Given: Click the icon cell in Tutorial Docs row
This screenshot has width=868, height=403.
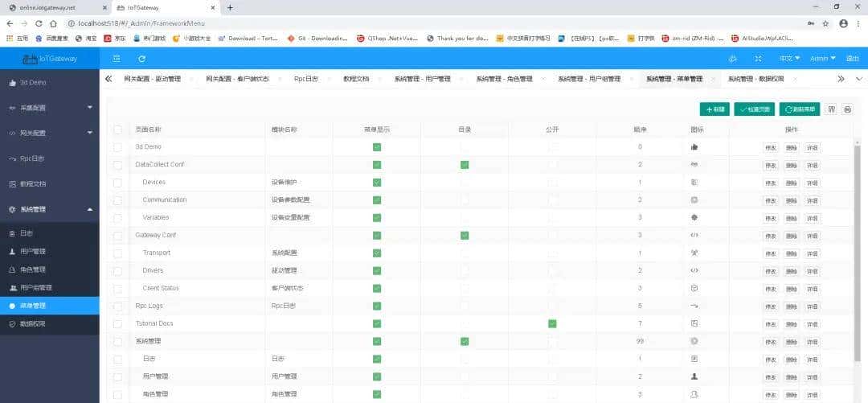Looking at the screenshot, I should [694, 323].
